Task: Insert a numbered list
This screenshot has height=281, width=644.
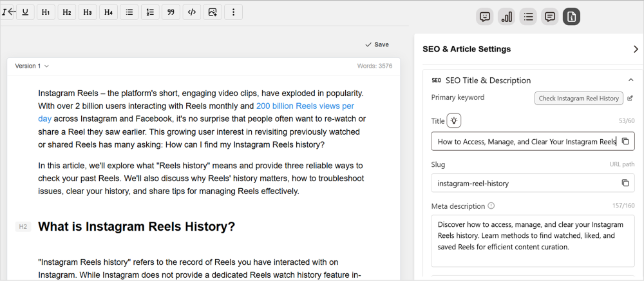Action: tap(150, 12)
